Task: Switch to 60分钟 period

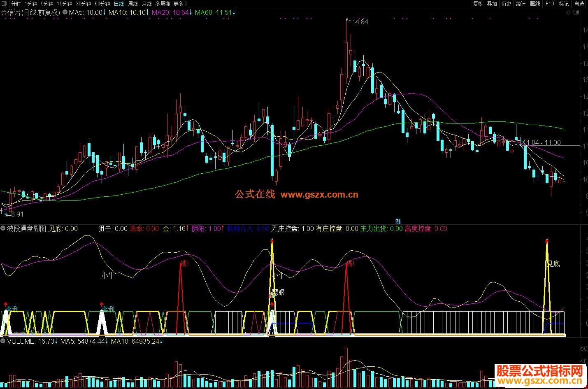Action: pyautogui.click(x=102, y=4)
